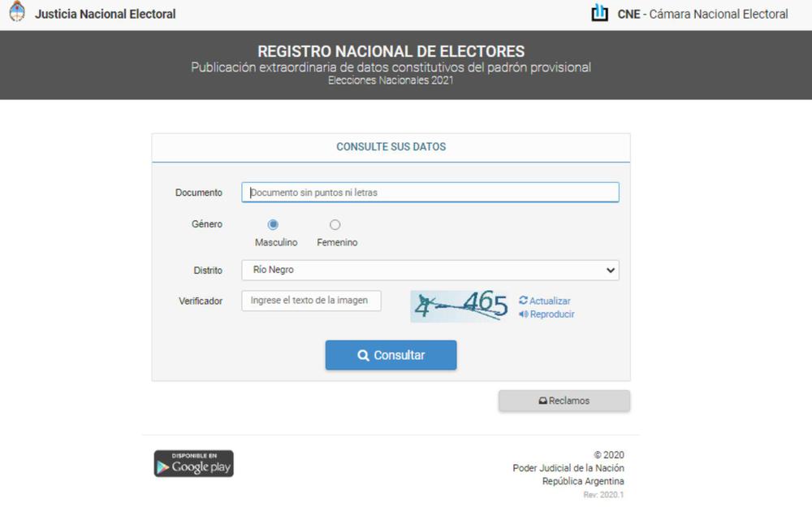Click the Justicia Nacional Electoral header title

tap(105, 14)
